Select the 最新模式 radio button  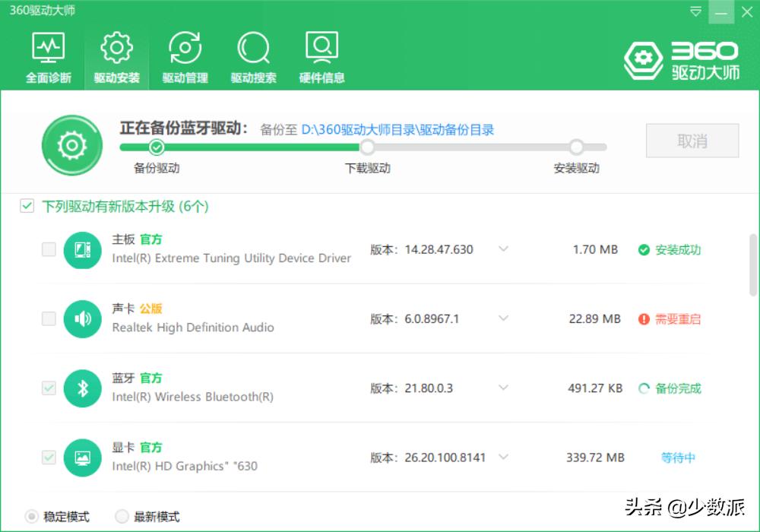[x=122, y=516]
